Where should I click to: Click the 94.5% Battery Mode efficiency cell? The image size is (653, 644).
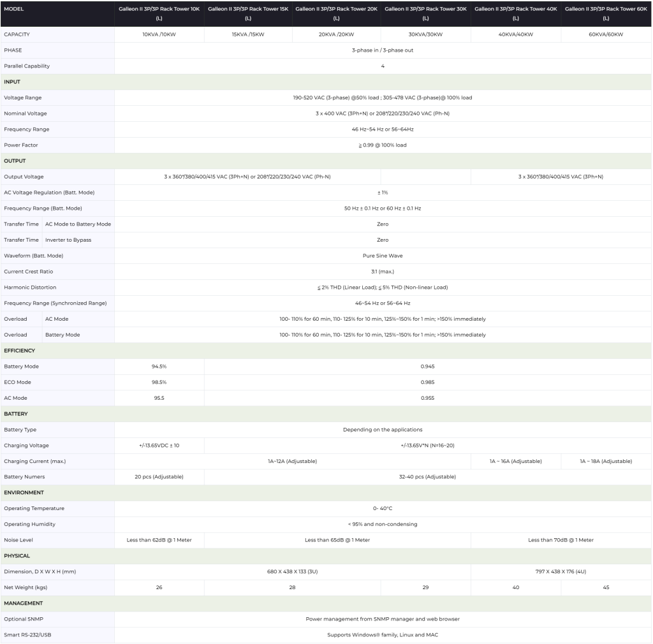(x=159, y=367)
